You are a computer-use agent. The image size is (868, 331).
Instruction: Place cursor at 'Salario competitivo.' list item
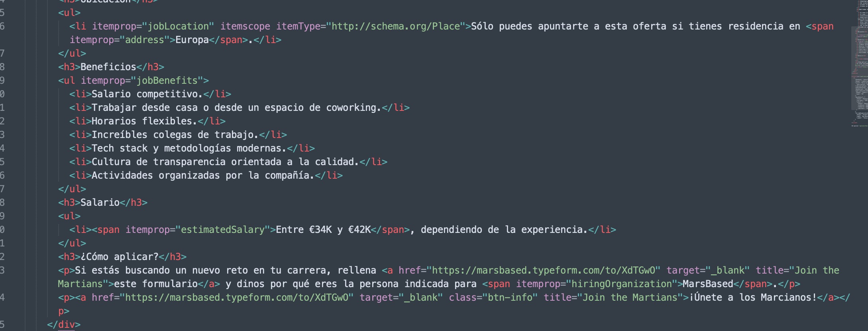click(x=147, y=94)
